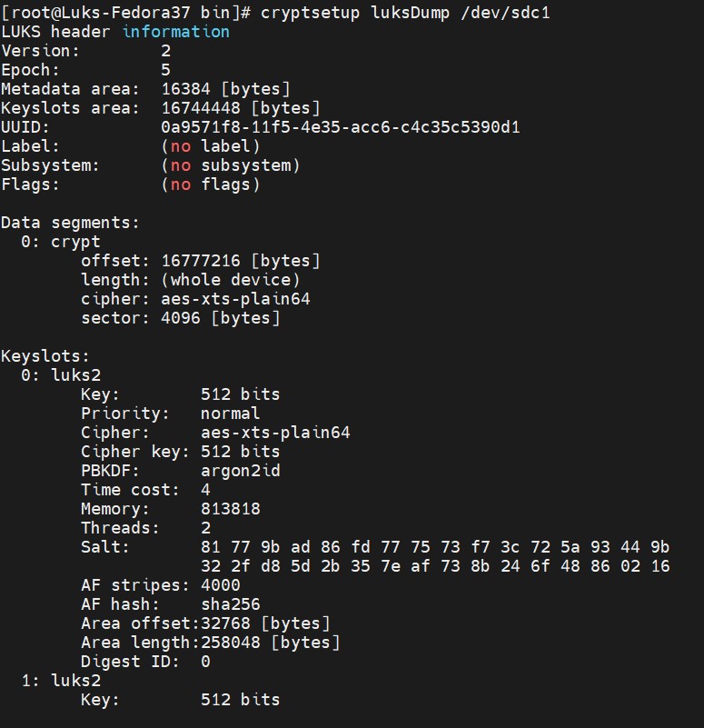Screen dimensions: 704x728
Task: Click the cyan word 'information'
Action: coord(176,32)
